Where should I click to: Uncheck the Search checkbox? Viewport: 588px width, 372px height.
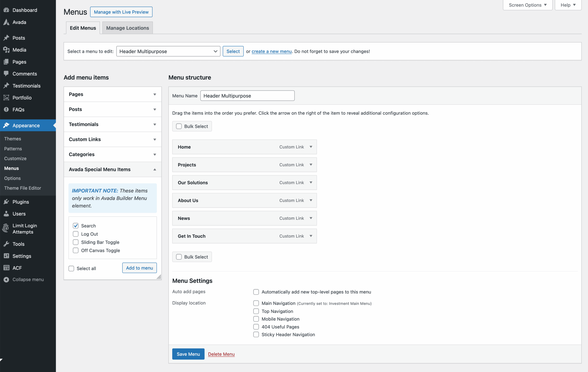[x=76, y=226]
